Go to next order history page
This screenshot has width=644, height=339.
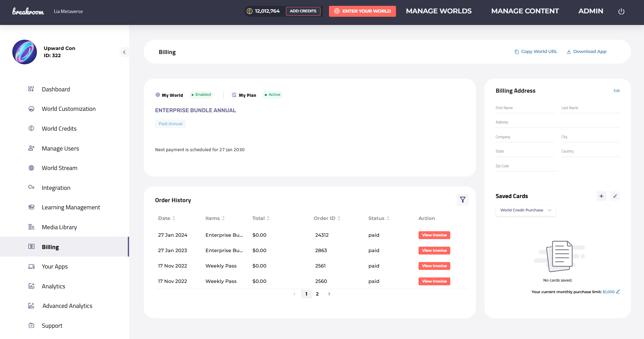(329, 294)
